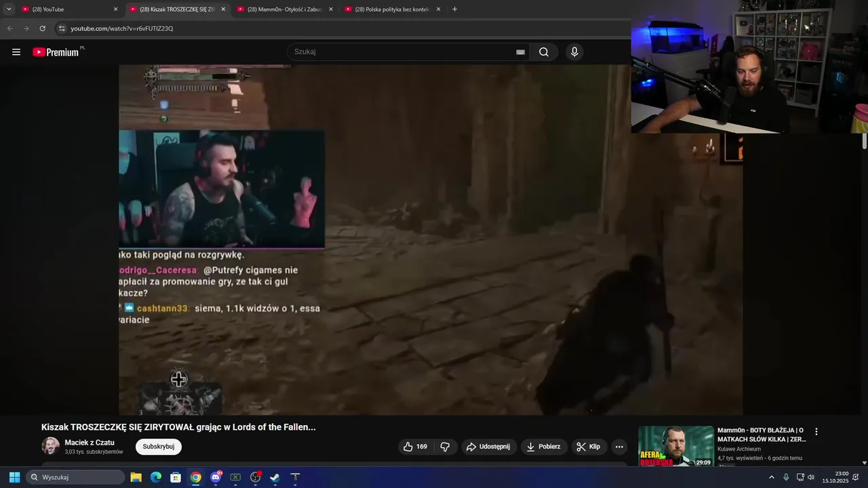
Task: Click video title Kiszak TROSZECZKĘ SIĘ ZIRYTOWAŁ
Action: (178, 427)
